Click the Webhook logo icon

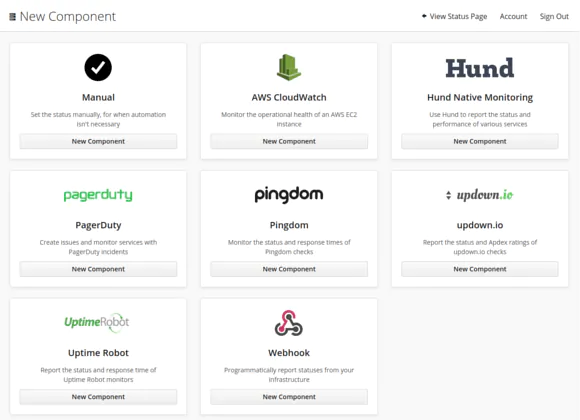[x=289, y=323]
